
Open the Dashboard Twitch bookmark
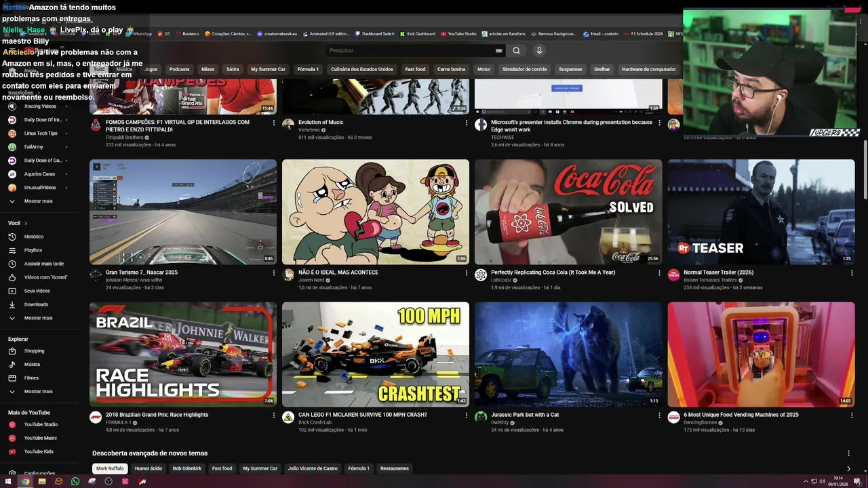tap(374, 33)
